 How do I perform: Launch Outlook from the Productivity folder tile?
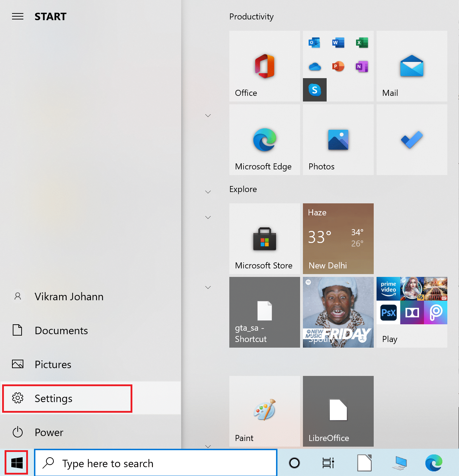[x=315, y=43]
